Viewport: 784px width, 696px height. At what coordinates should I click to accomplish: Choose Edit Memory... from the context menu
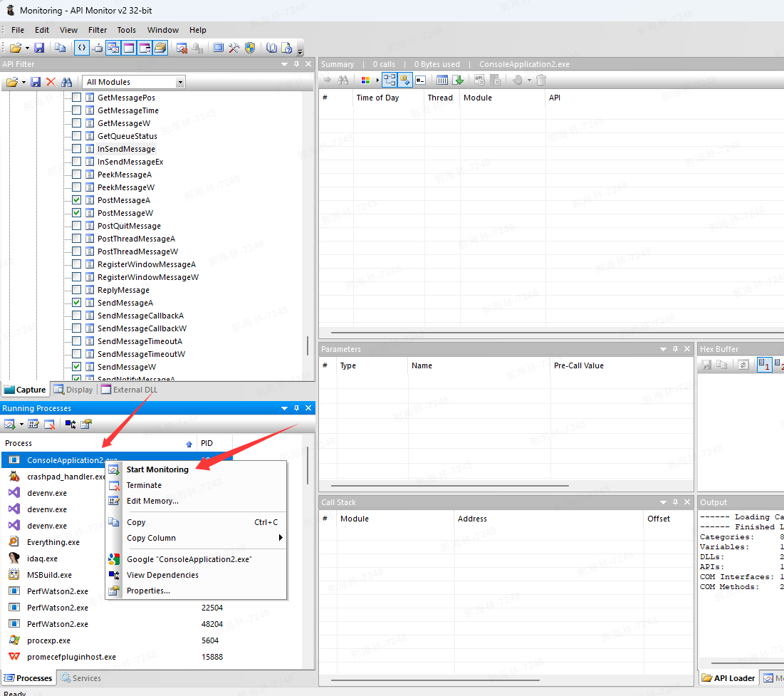click(196, 501)
